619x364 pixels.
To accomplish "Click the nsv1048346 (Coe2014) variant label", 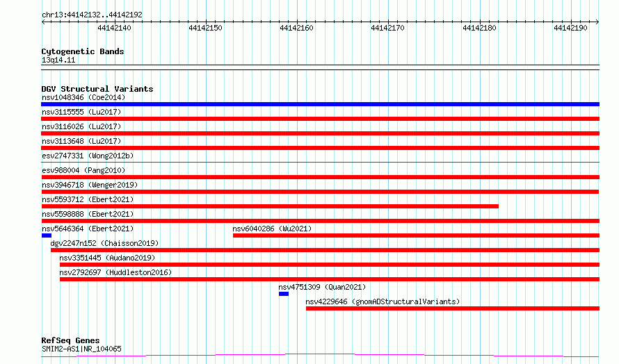I will (x=83, y=97).
